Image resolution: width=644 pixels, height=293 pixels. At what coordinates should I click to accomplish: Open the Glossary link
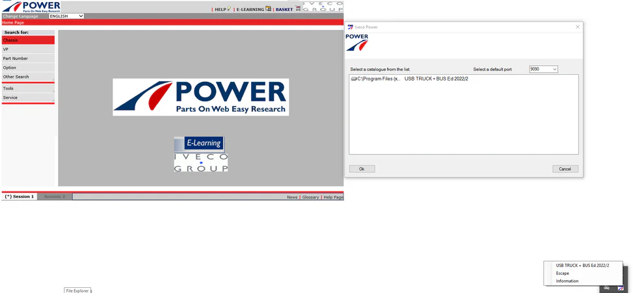(310, 197)
